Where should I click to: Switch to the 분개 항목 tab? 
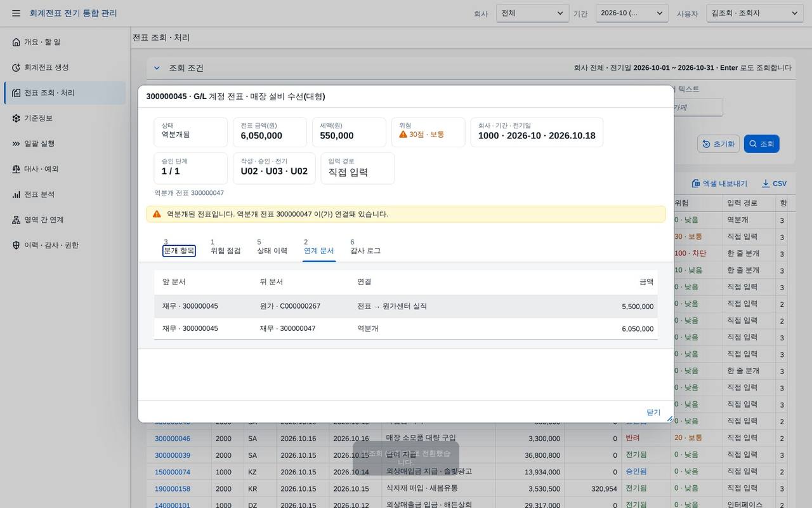click(x=179, y=251)
